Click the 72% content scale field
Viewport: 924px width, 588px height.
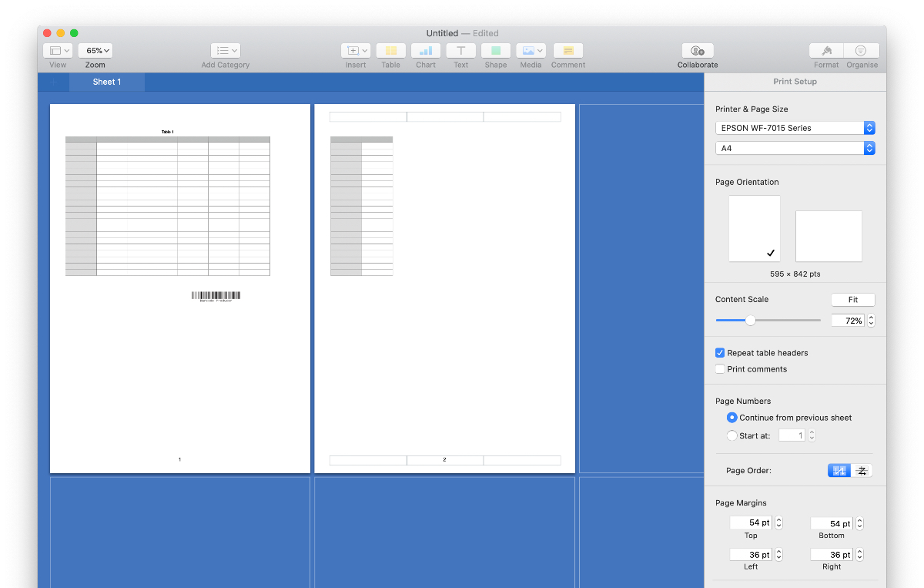[x=848, y=321]
